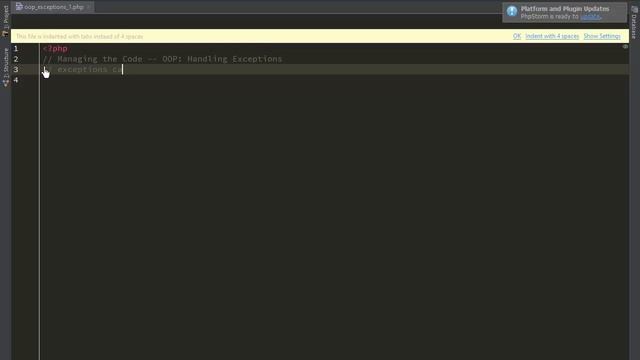Click the blue info icon in Updates notification
The height and width of the screenshot is (360, 640).
[512, 11]
